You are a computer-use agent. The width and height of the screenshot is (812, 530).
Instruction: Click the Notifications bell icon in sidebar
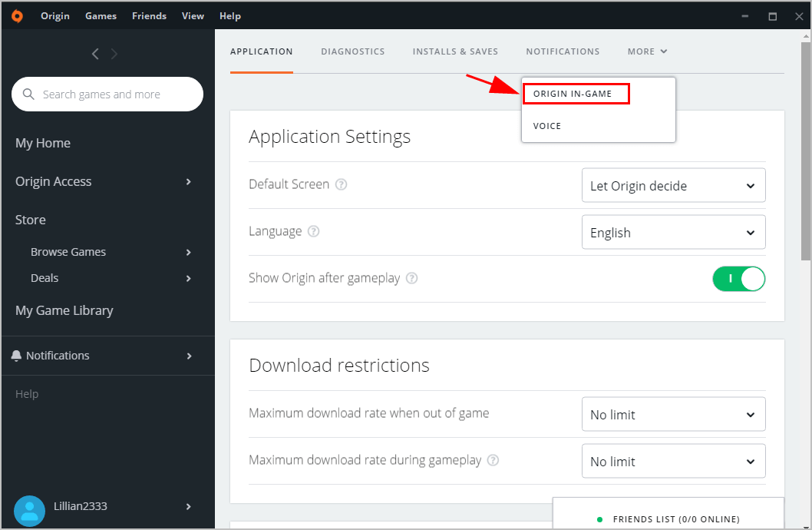17,356
